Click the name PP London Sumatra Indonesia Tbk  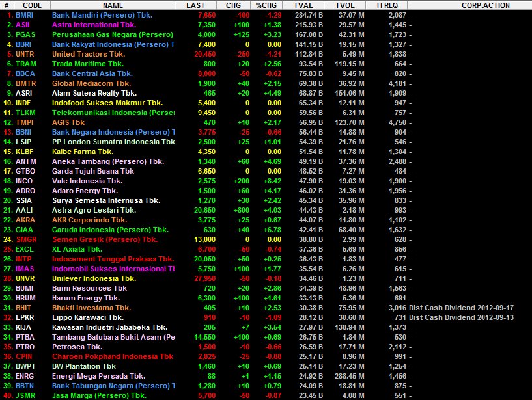point(113,142)
